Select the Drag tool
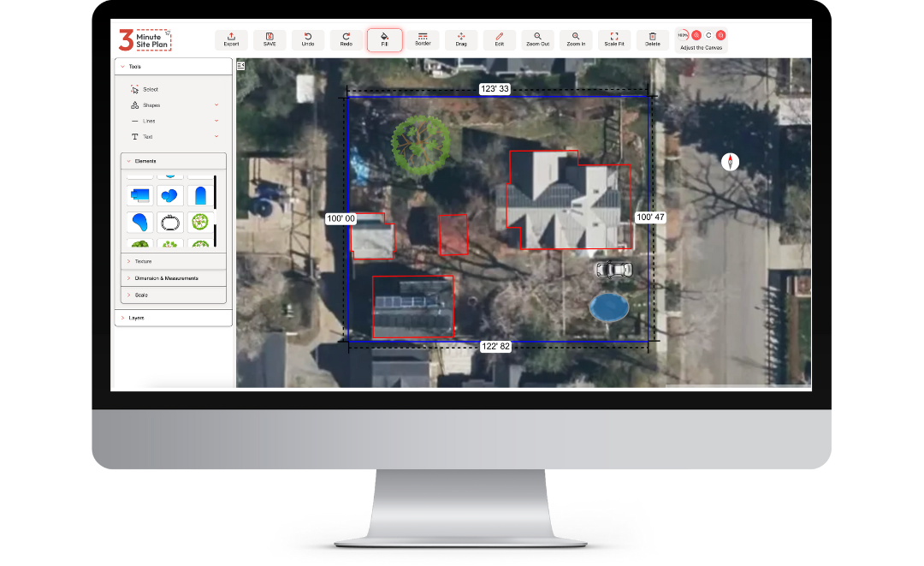The width and height of the screenshot is (924, 566). [x=461, y=39]
